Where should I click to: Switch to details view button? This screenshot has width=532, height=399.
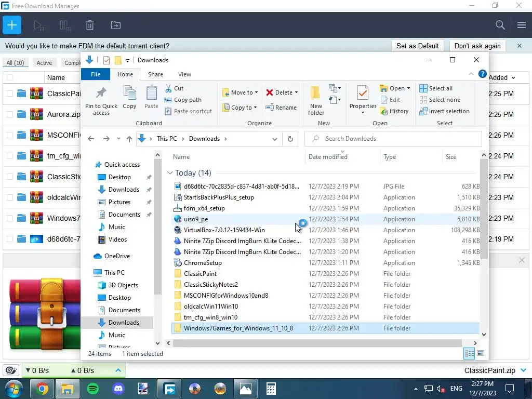[x=469, y=353]
